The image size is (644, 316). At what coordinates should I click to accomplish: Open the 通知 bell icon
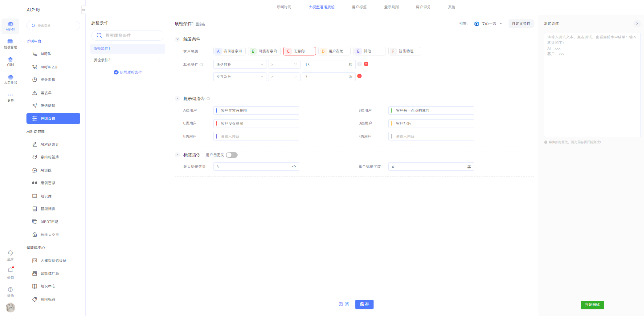10,272
